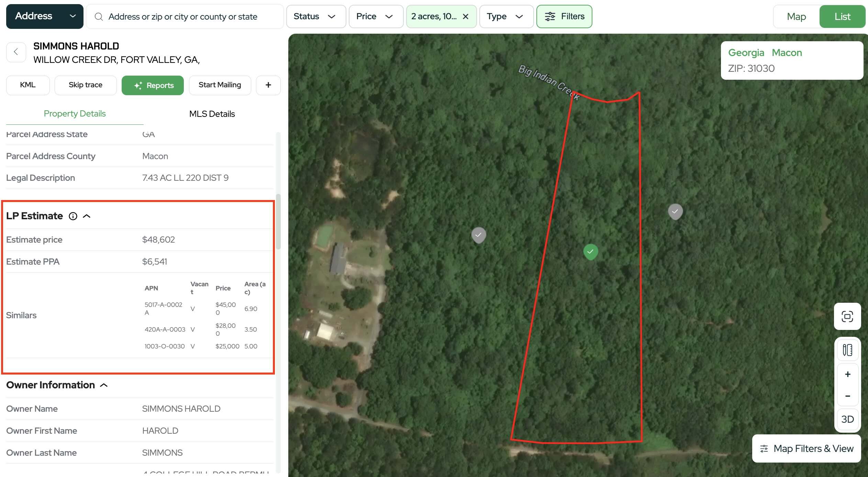
Task: Zoom in the map with plus
Action: [x=847, y=374]
